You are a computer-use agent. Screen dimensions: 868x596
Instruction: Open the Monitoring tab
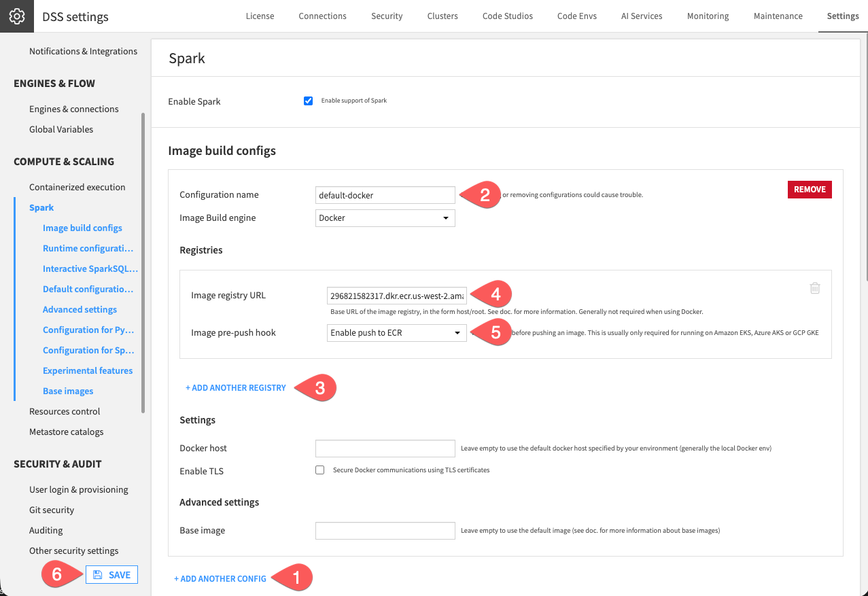(708, 16)
